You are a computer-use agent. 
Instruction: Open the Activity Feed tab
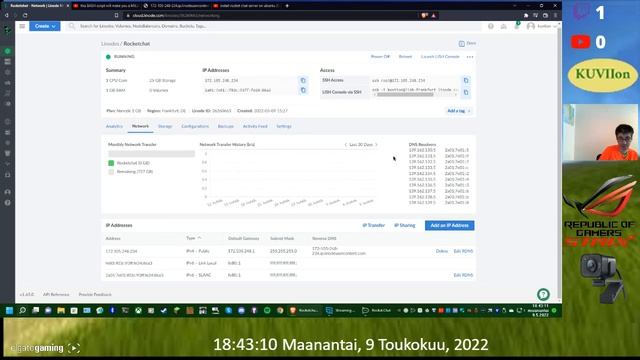click(x=255, y=127)
